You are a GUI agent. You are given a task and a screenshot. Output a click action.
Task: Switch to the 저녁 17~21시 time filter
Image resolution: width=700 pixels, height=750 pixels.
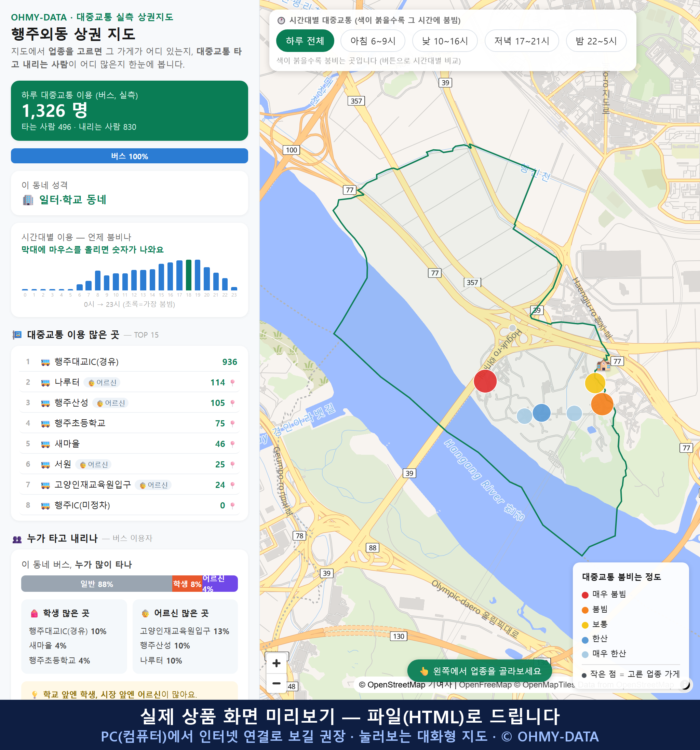point(521,41)
